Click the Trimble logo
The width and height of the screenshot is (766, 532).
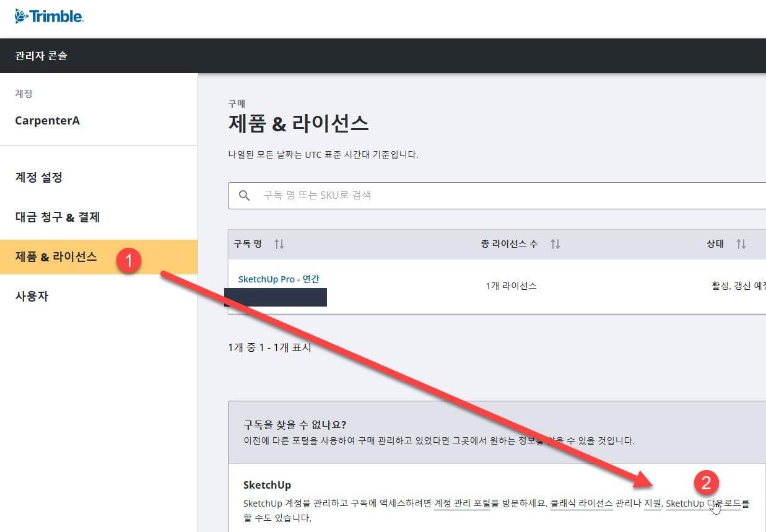[x=49, y=16]
